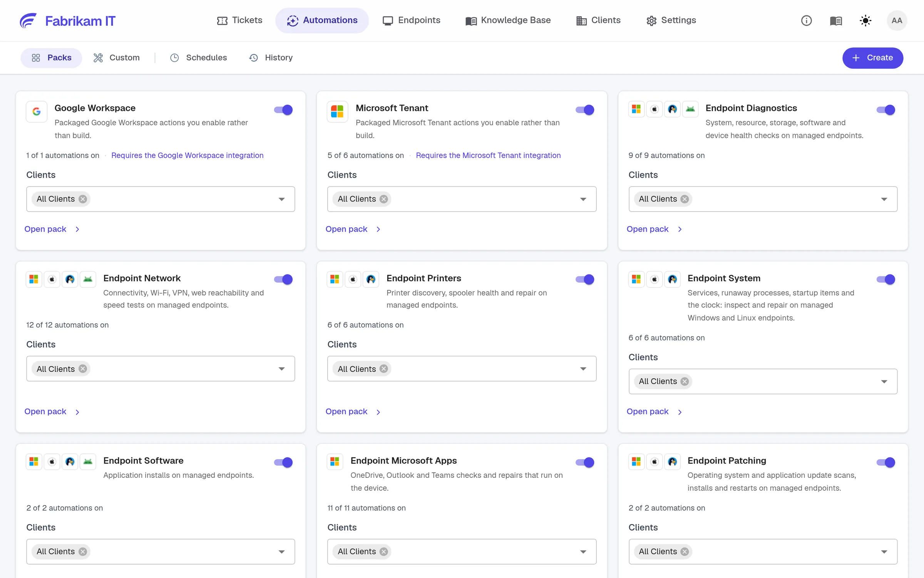Image resolution: width=924 pixels, height=578 pixels.
Task: Open the Settings nav item
Action: 671,20
